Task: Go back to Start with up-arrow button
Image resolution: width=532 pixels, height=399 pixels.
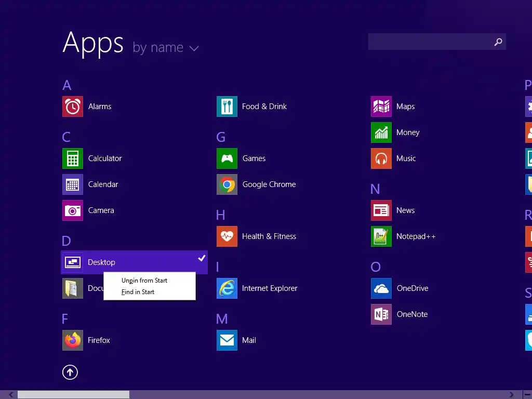Action: [x=70, y=373]
